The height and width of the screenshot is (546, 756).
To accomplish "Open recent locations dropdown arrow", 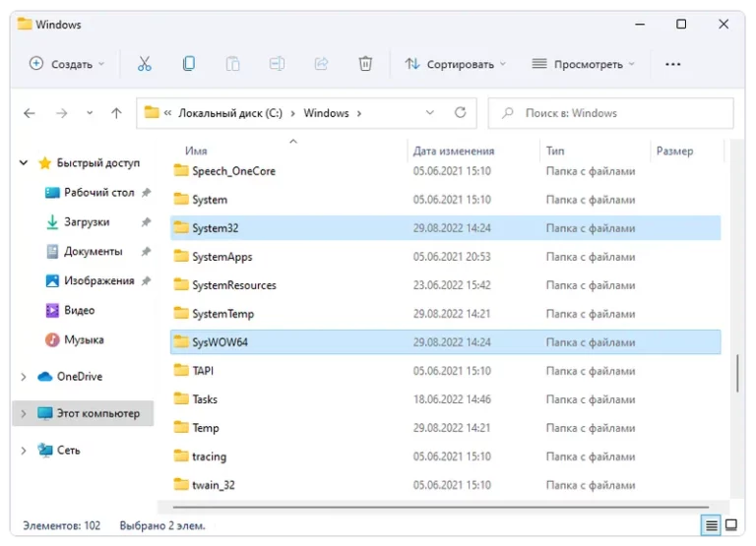I will pyautogui.click(x=90, y=113).
